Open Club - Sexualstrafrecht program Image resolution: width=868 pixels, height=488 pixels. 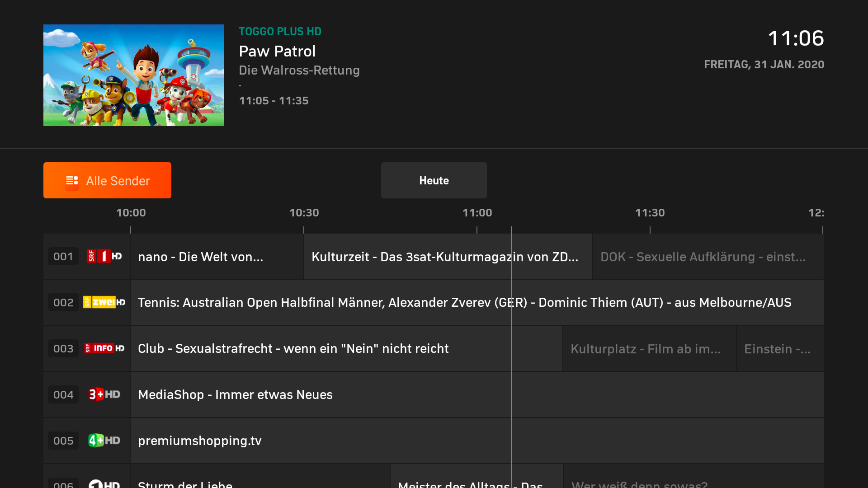click(x=346, y=349)
